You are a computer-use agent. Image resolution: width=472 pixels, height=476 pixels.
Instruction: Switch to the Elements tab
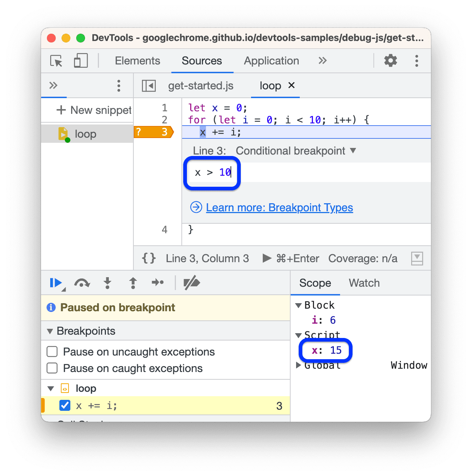[x=137, y=61]
